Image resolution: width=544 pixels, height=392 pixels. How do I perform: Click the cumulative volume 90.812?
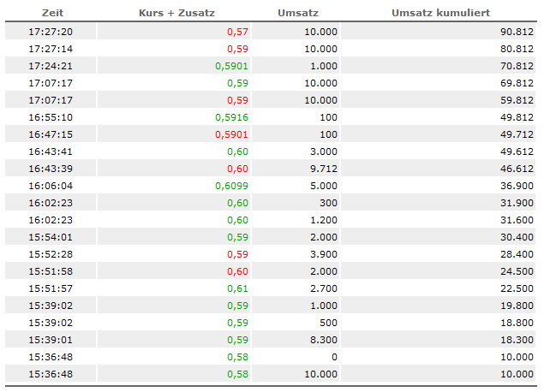[517, 32]
